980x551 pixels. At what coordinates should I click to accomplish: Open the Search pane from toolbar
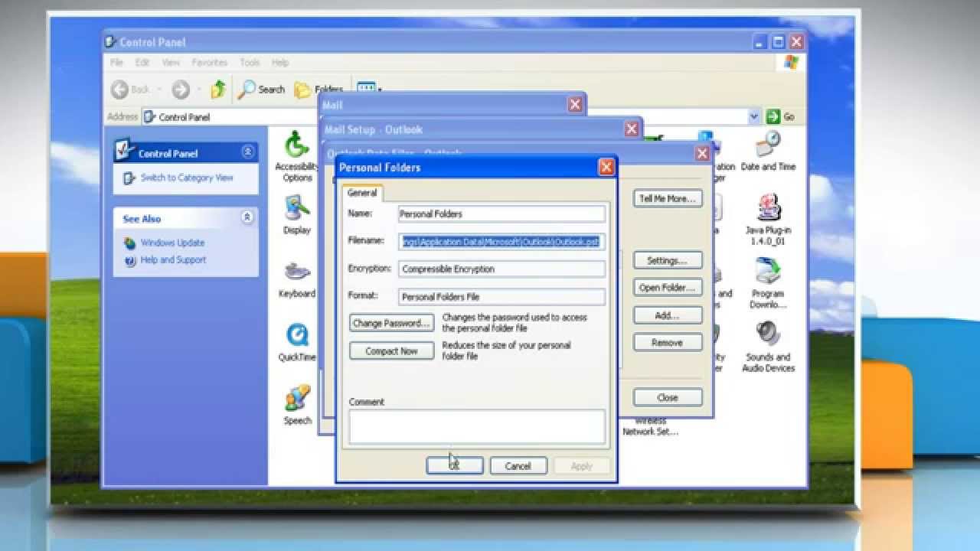261,90
